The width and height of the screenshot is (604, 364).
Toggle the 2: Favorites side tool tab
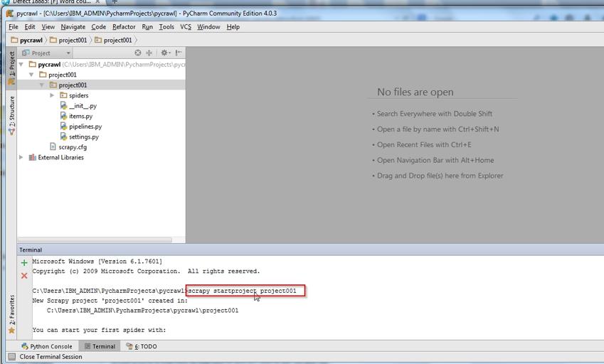11,314
